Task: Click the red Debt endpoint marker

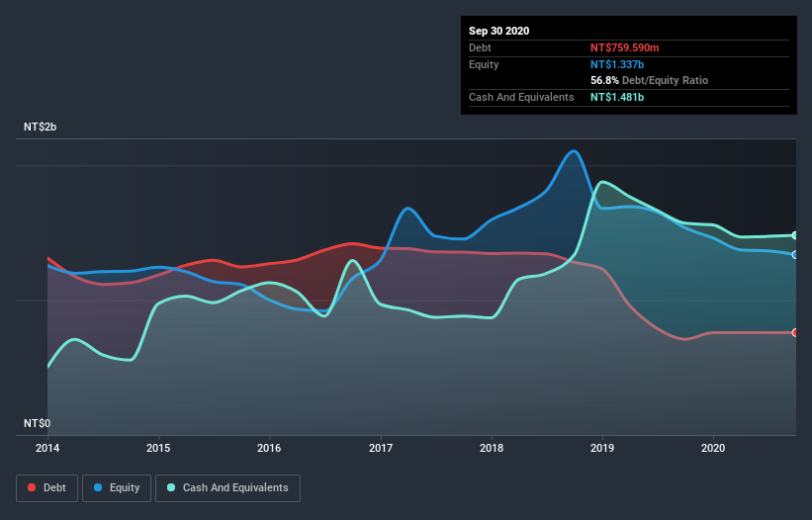Action: [x=795, y=333]
